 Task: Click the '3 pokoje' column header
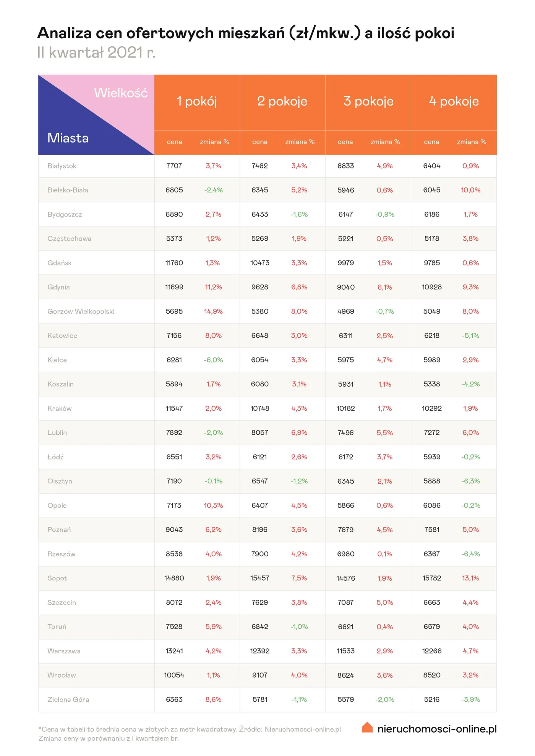[x=368, y=101]
